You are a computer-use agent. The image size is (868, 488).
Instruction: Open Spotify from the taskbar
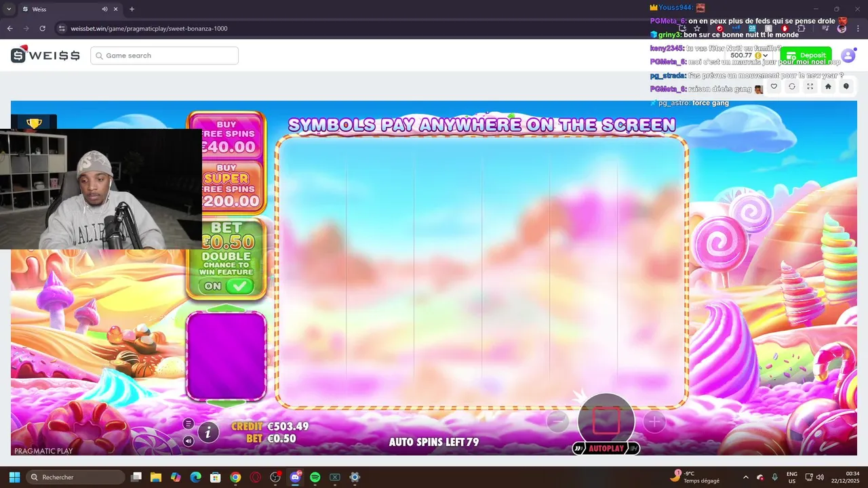pyautogui.click(x=315, y=477)
